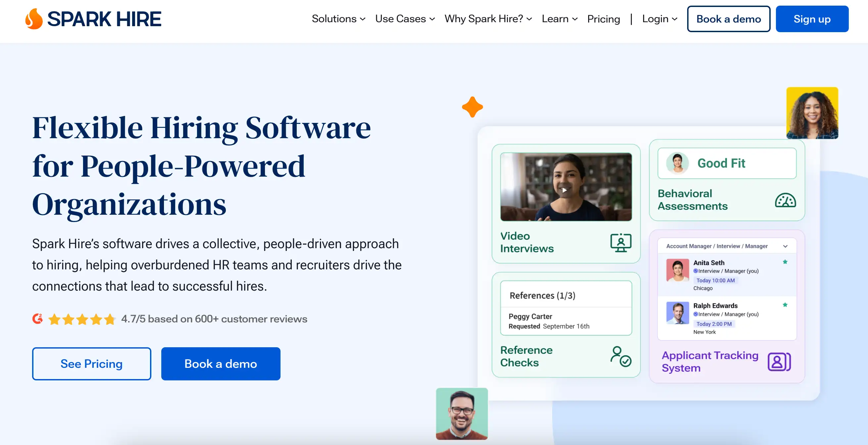Click the Anita Seth name
This screenshot has height=445, width=868.
tap(709, 263)
